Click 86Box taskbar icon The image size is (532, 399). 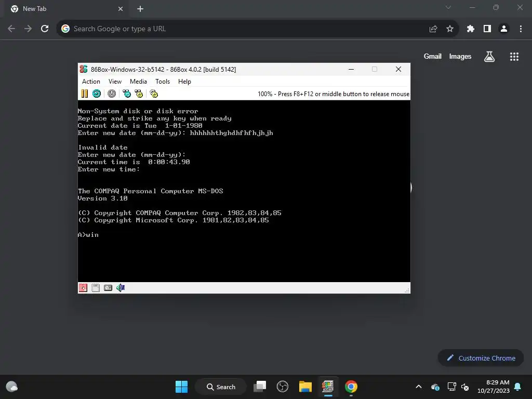tap(328, 387)
